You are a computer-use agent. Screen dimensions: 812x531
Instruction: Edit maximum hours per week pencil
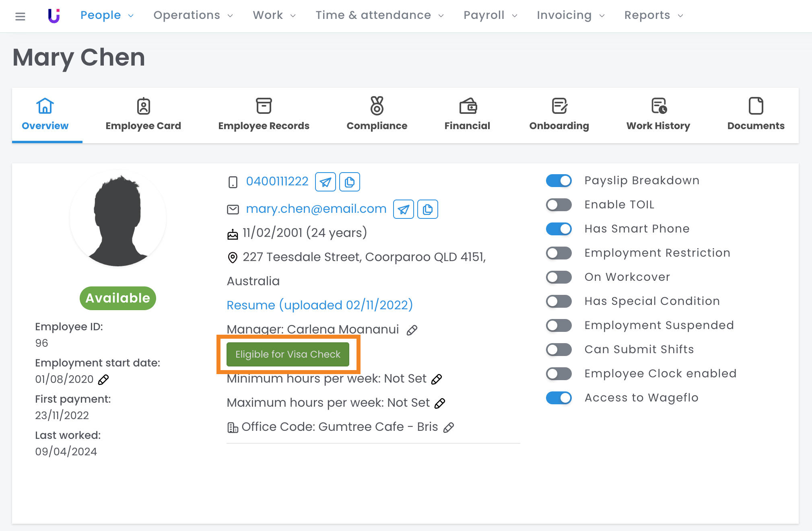[x=440, y=403]
